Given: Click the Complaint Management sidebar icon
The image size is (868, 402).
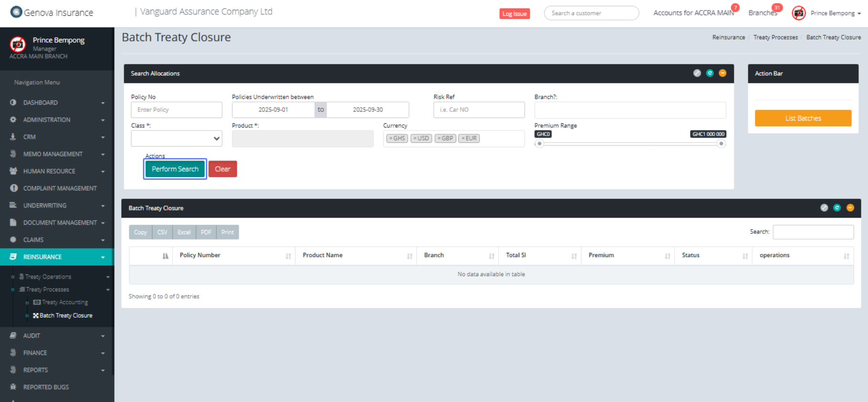Looking at the screenshot, I should [x=14, y=188].
